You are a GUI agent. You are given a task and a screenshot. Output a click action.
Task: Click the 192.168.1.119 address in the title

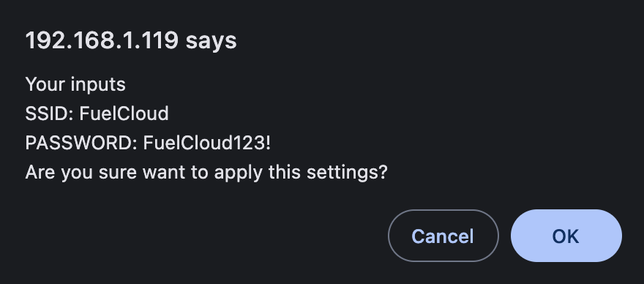(102, 40)
